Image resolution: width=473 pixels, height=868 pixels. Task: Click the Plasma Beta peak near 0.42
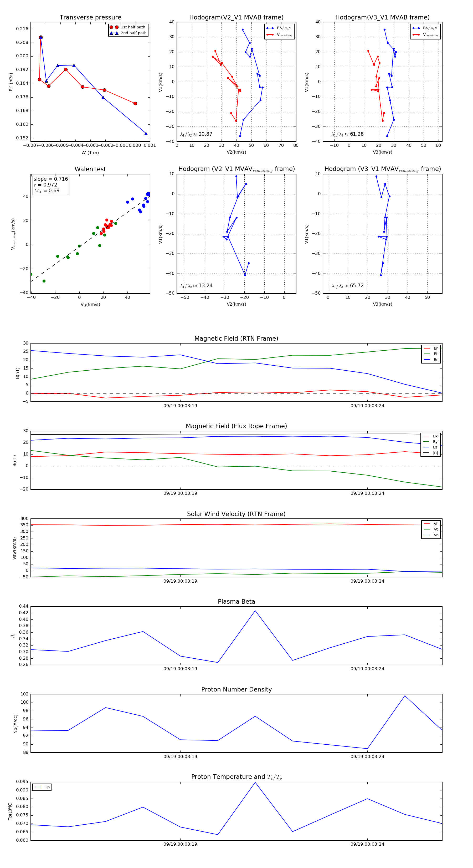255,611
